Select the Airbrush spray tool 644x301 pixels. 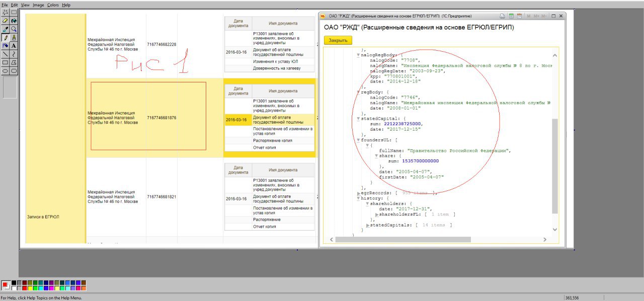(5, 45)
